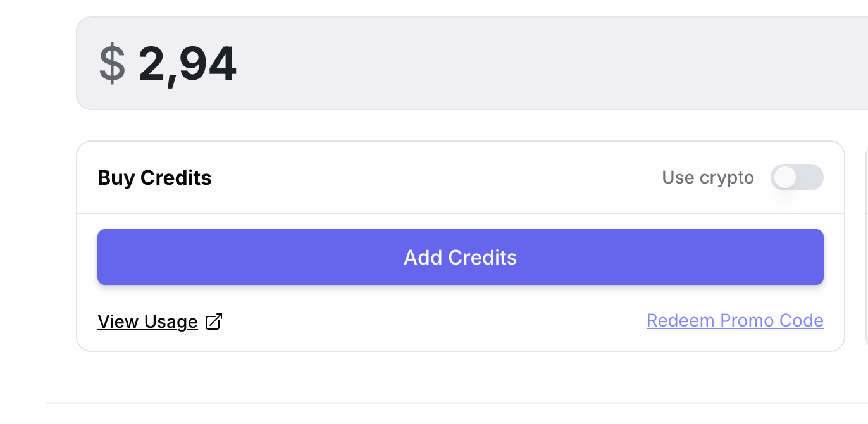Click the dollar sign symbol in the balance
This screenshot has width=868, height=424.
point(112,64)
